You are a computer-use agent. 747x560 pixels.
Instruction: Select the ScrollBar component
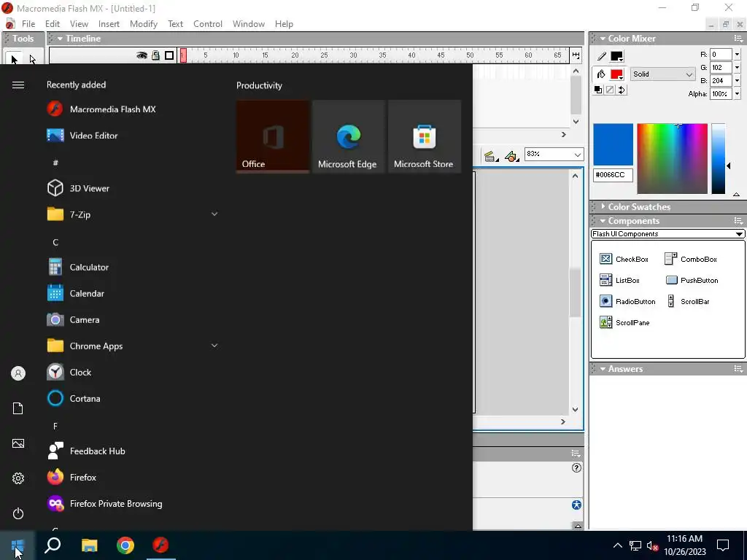click(689, 301)
